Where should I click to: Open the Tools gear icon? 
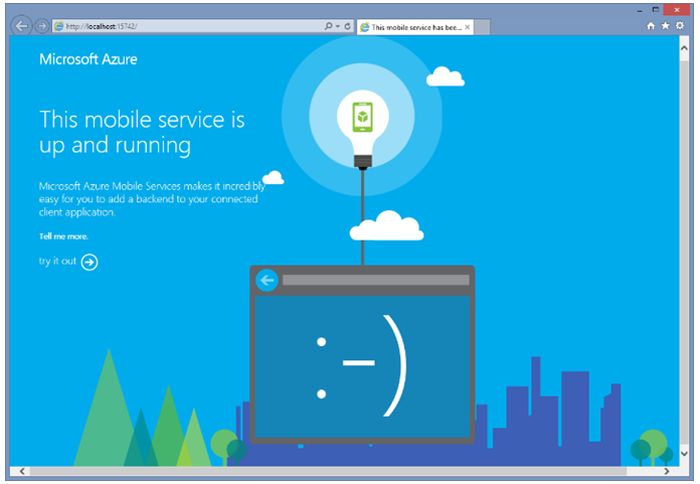tap(679, 25)
